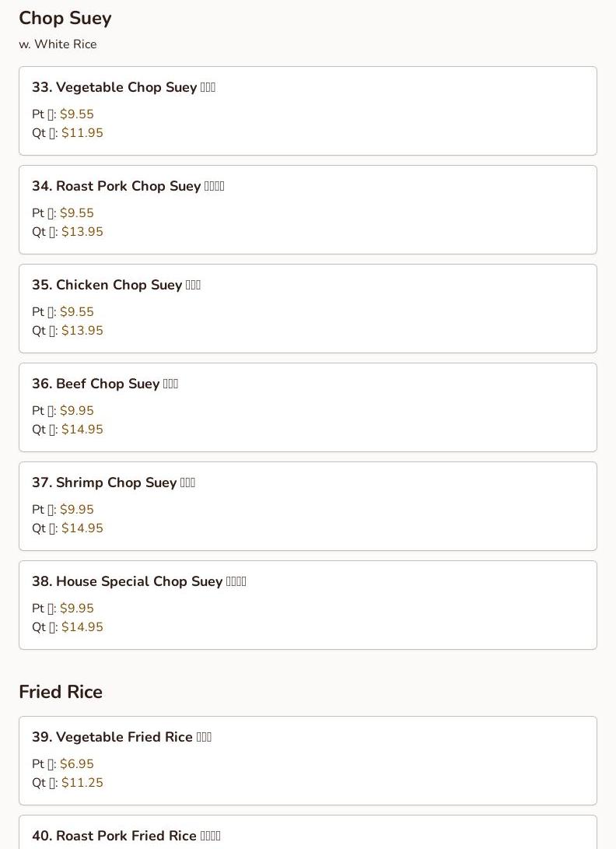Screen dimensions: 616x849
Task: Pick the $11.95 quart Vegetable Chop Suey price
Action: [x=82, y=133]
